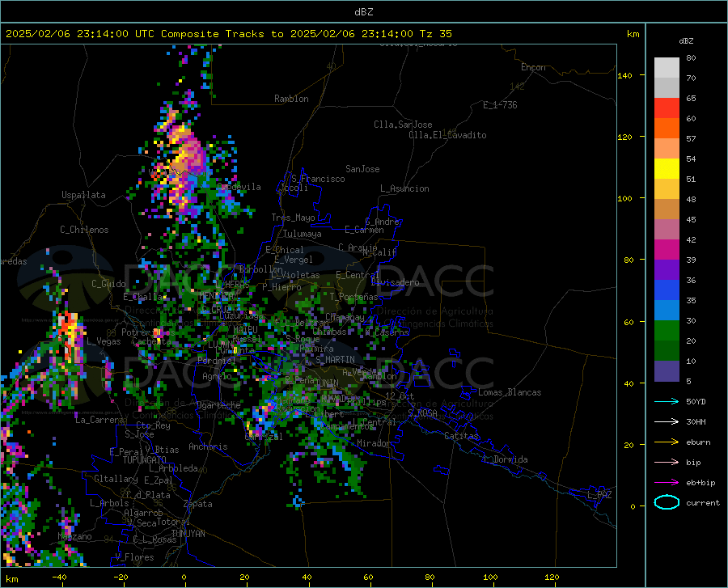Select the green 30 dBZ color swatch
The image size is (728, 588).
667,331
